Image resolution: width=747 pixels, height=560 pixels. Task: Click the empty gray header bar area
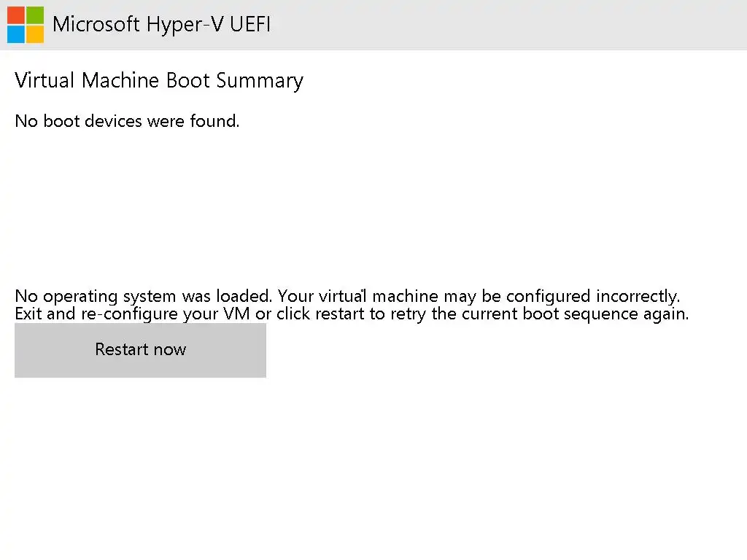pyautogui.click(x=511, y=25)
